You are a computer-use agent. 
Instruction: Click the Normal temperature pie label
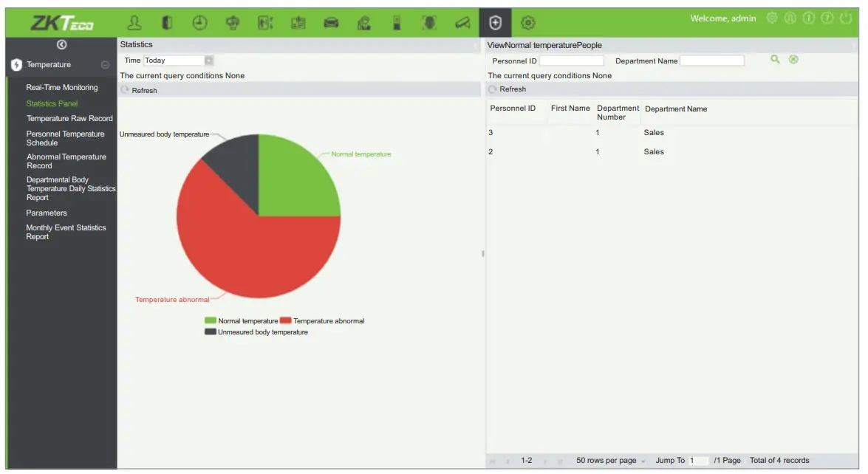pos(361,154)
